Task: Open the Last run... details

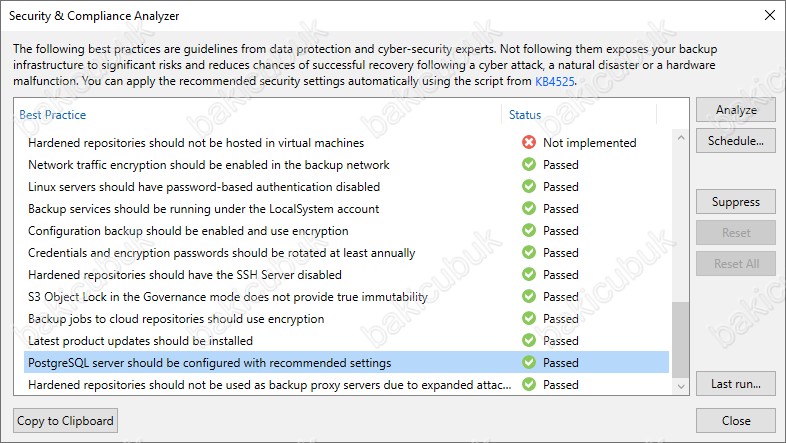Action: [x=736, y=384]
